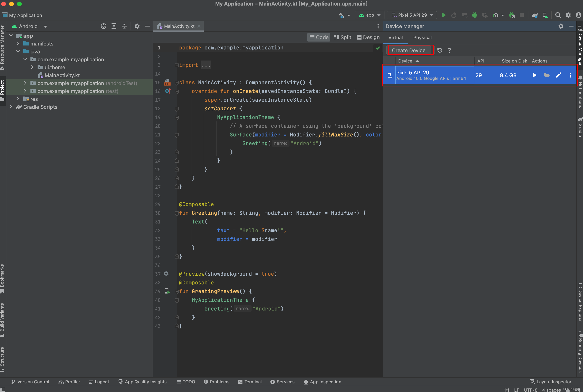Image resolution: width=583 pixels, height=392 pixels.
Task: Click Sync Project with Gradle Files icon
Action: coord(535,15)
